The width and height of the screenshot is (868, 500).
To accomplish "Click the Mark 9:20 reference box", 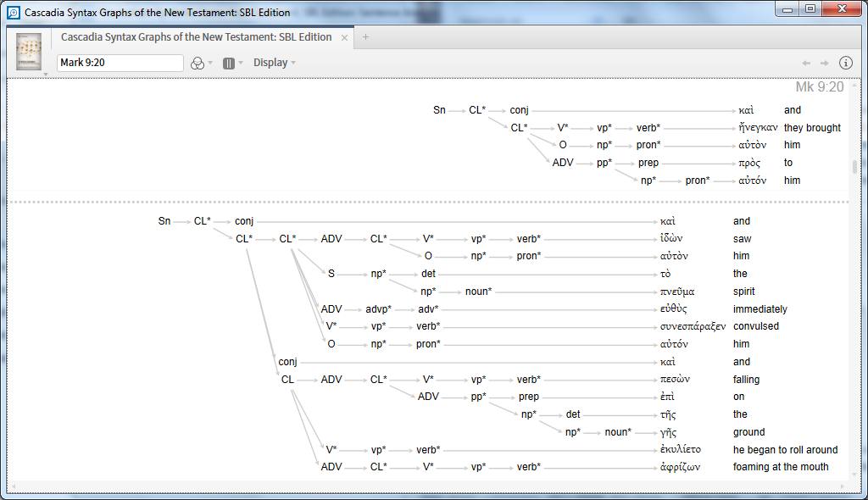I will 120,63.
